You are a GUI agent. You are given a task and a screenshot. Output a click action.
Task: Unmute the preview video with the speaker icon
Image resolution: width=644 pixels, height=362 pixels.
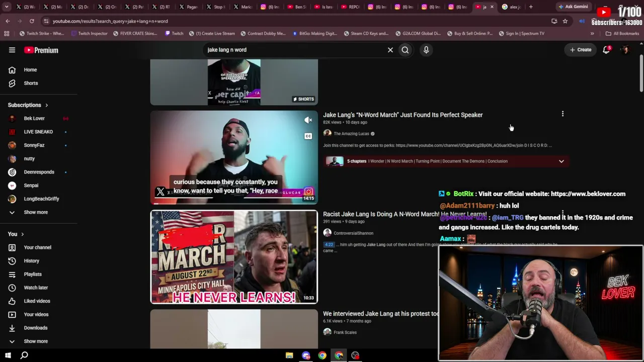click(x=308, y=120)
